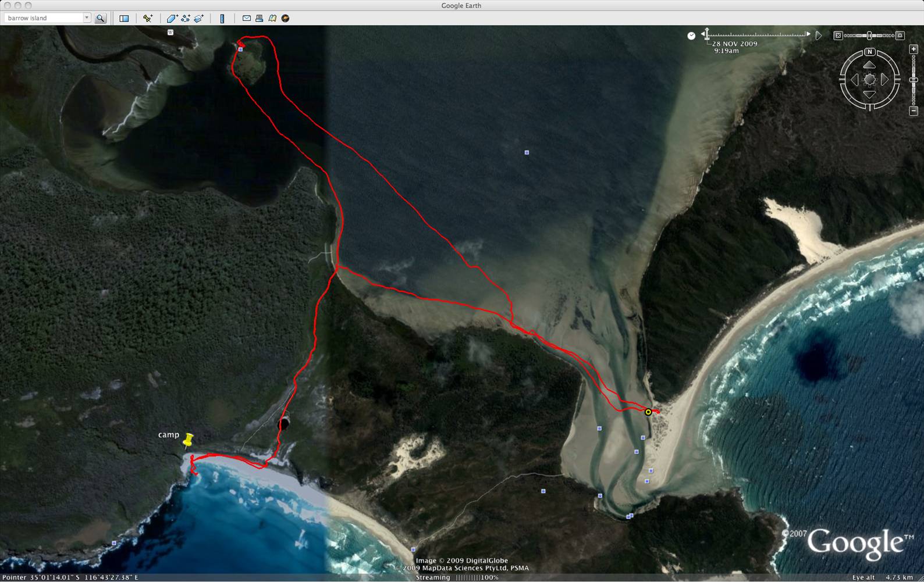Select the Add Path tool
This screenshot has width=924, height=582.
(x=186, y=18)
